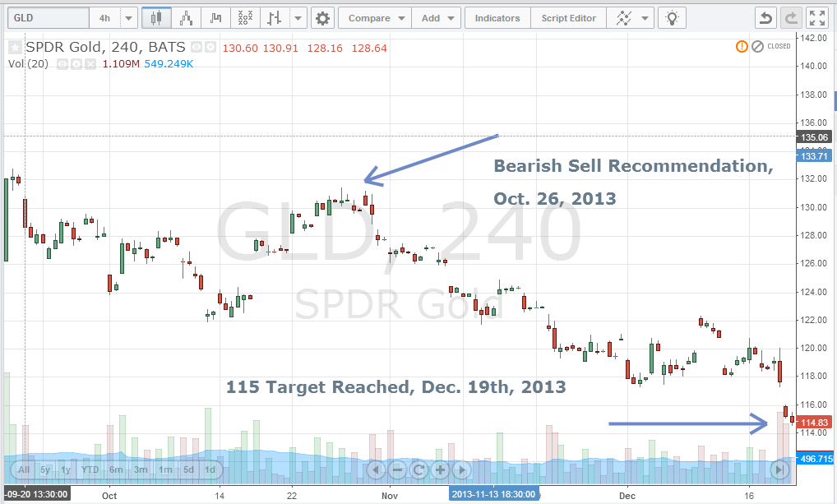Screen dimensions: 837x504
Task: Select the 5d time range
Action: (x=188, y=469)
